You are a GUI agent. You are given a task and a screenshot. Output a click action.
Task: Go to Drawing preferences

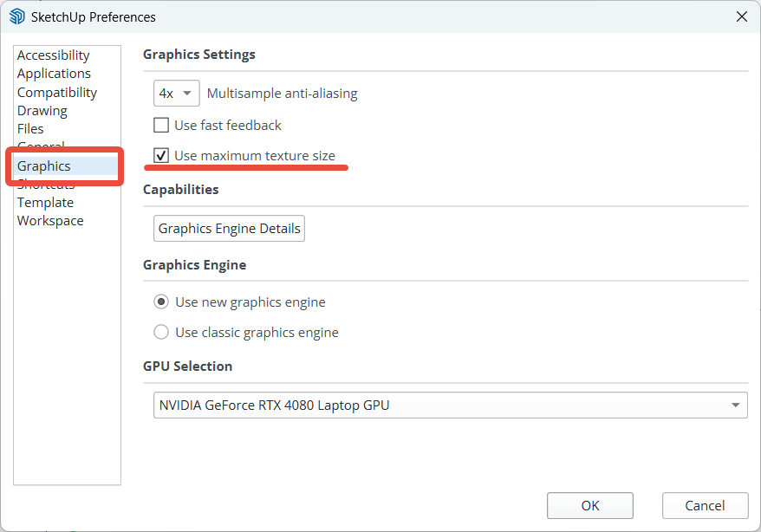click(x=42, y=111)
